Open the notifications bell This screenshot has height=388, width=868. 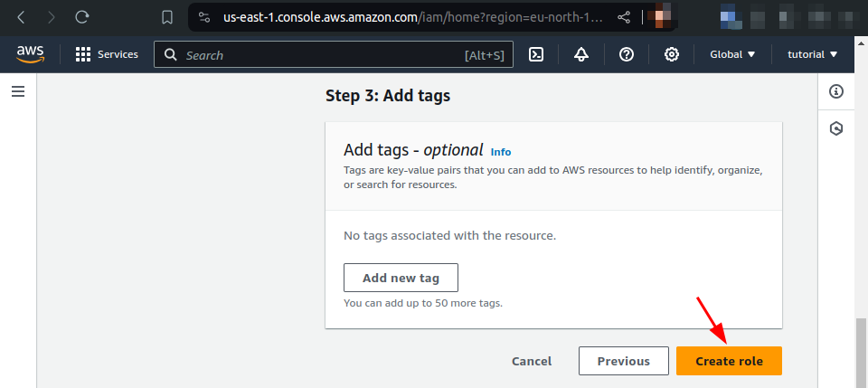(581, 54)
